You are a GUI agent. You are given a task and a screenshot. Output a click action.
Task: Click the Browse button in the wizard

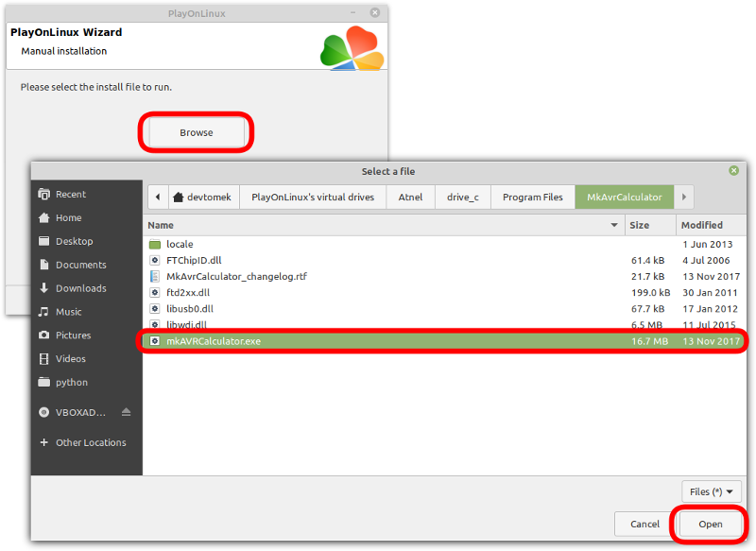196,132
